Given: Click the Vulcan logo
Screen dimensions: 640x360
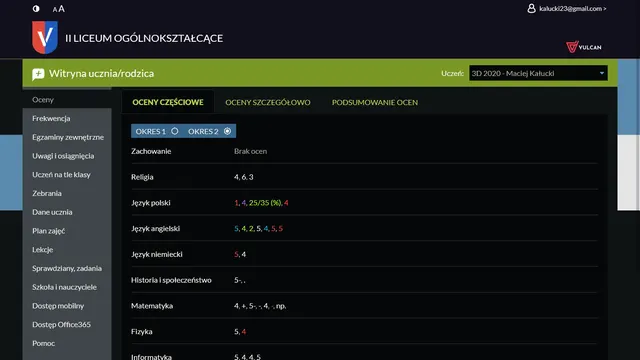Looking at the screenshot, I should [584, 47].
